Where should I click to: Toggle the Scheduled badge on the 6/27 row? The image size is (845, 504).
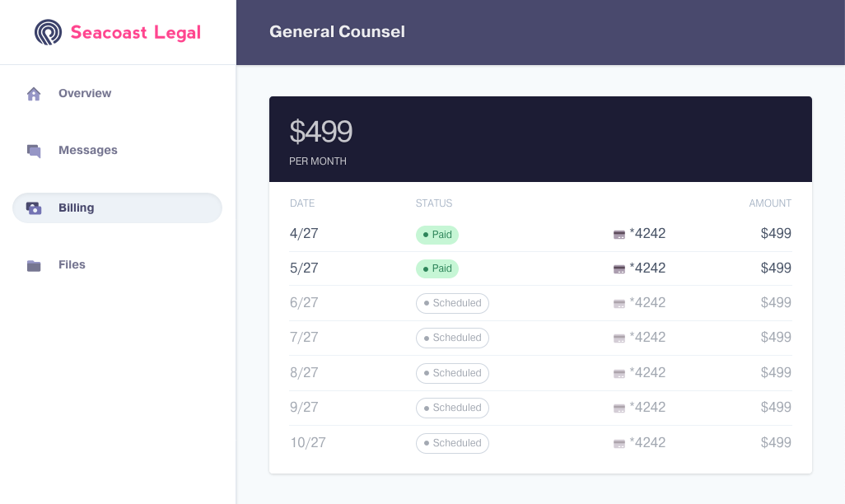[452, 303]
